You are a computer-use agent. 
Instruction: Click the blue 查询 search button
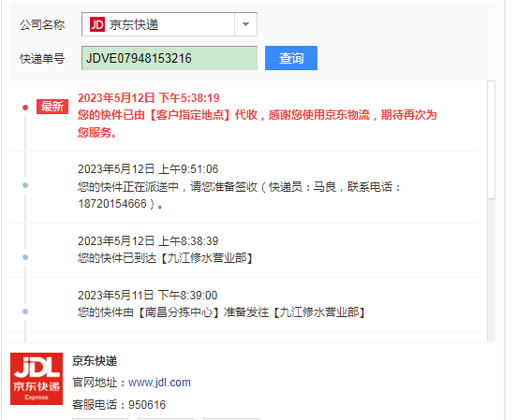click(291, 58)
